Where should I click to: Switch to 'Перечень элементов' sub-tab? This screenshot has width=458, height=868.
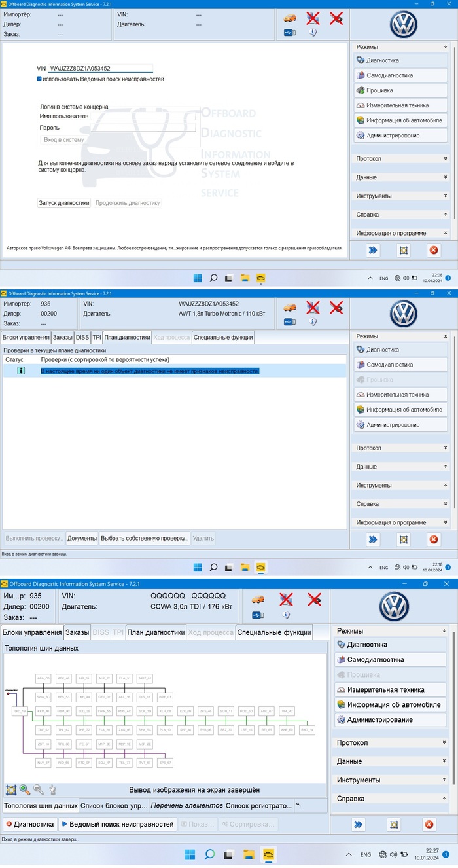point(187,806)
